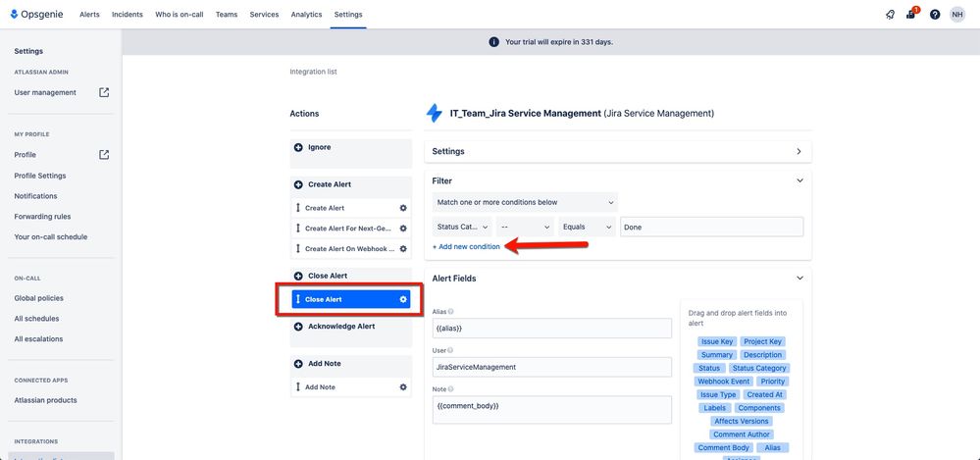Expand the Settings section chevron
This screenshot has width=980, height=460.
(x=799, y=151)
